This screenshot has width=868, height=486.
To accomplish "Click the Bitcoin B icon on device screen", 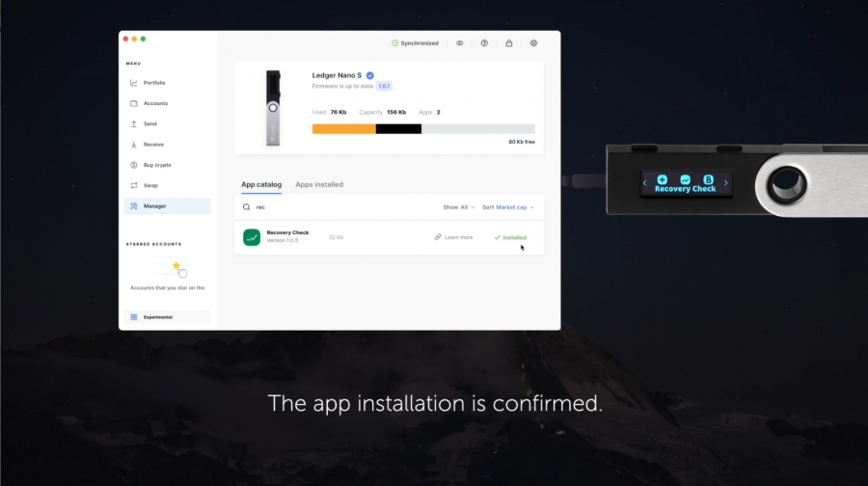I will pos(708,179).
